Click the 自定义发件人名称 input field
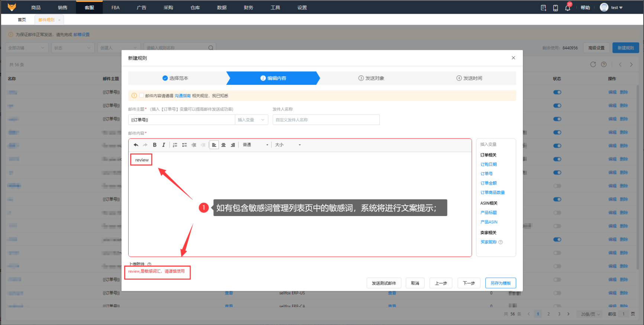The image size is (644, 325). pos(326,120)
